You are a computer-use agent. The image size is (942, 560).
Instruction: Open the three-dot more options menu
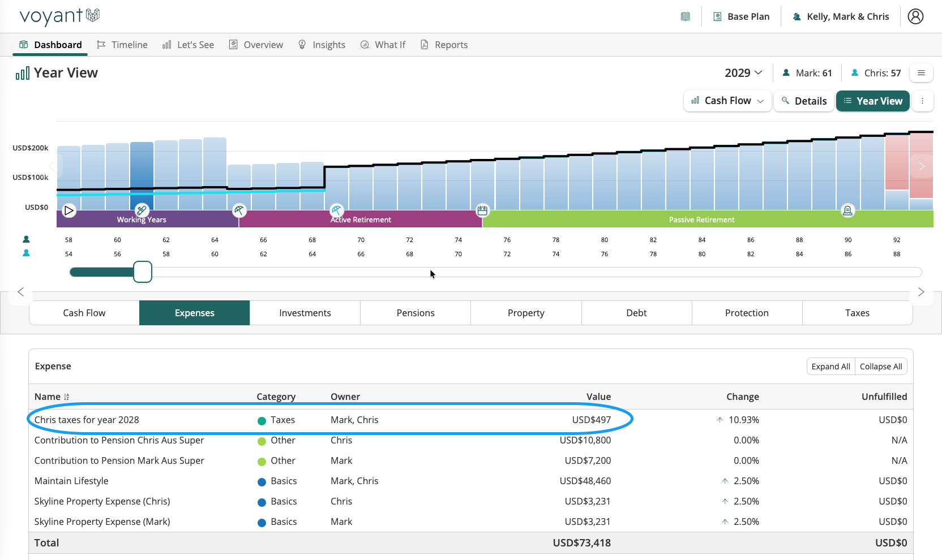pyautogui.click(x=922, y=101)
